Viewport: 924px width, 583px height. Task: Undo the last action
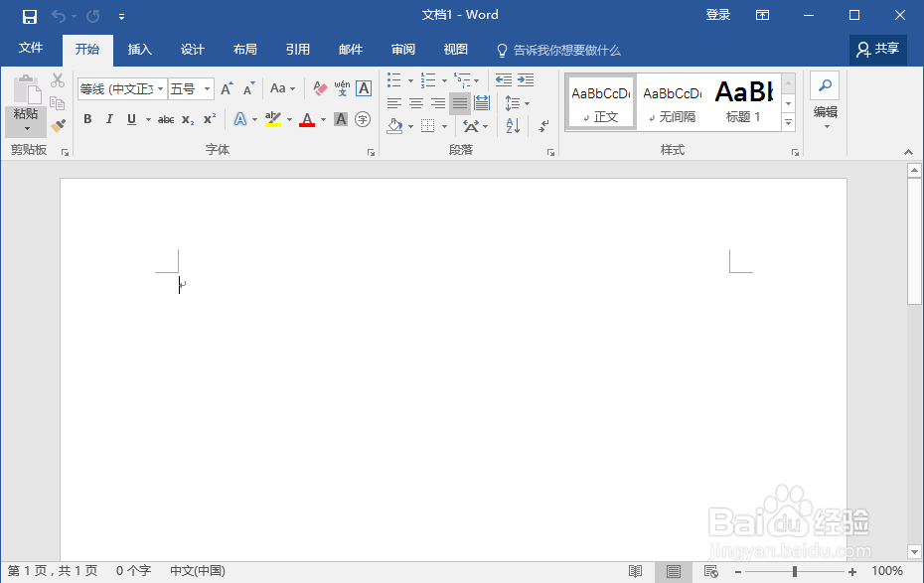tap(59, 16)
